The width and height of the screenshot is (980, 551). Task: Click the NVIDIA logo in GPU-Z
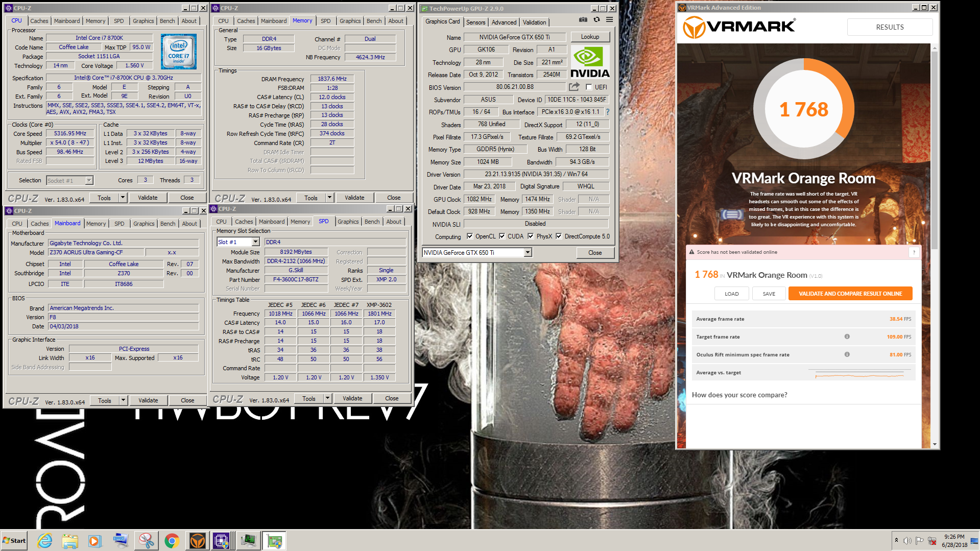click(x=589, y=62)
